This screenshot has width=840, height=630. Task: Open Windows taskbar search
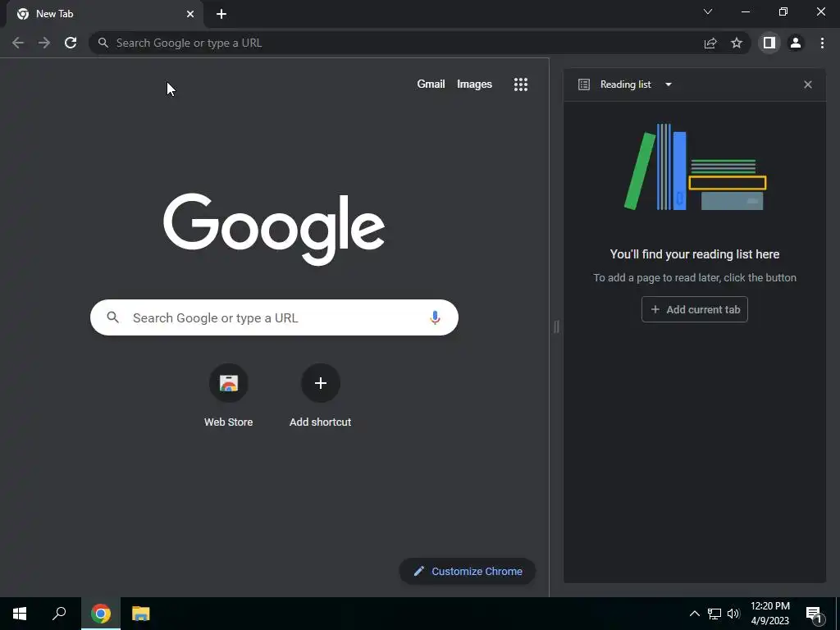tap(59, 614)
